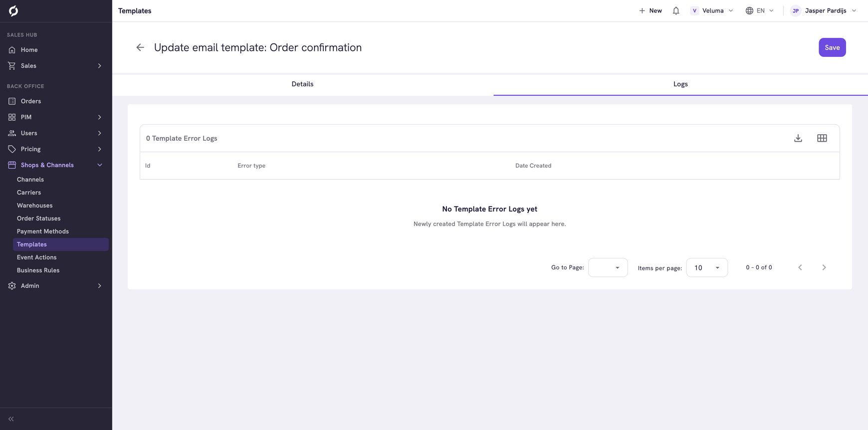
Task: Go to the next page arrow
Action: [x=824, y=267]
